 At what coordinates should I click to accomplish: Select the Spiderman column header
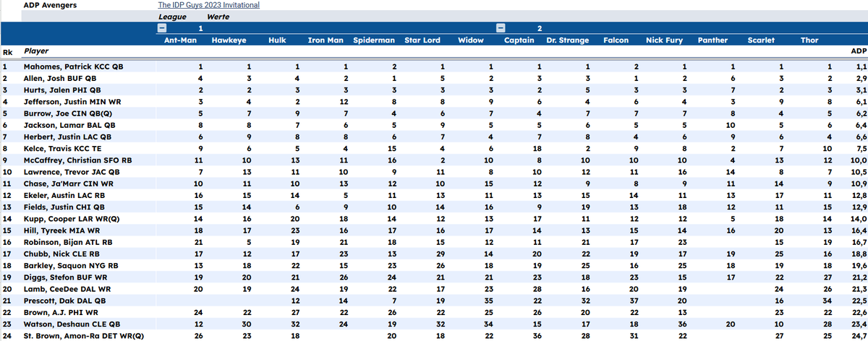coord(374,40)
